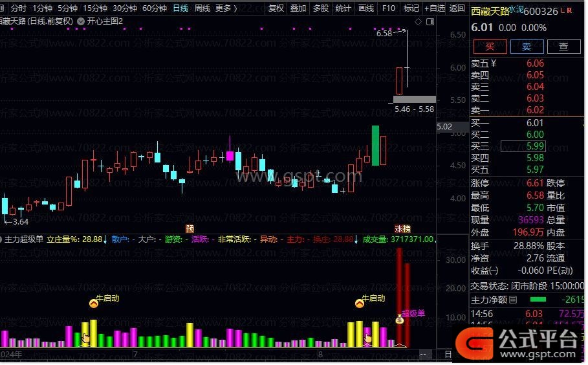Click the red 买 buy button
Viewport: 588px width, 365px height.
pos(490,47)
